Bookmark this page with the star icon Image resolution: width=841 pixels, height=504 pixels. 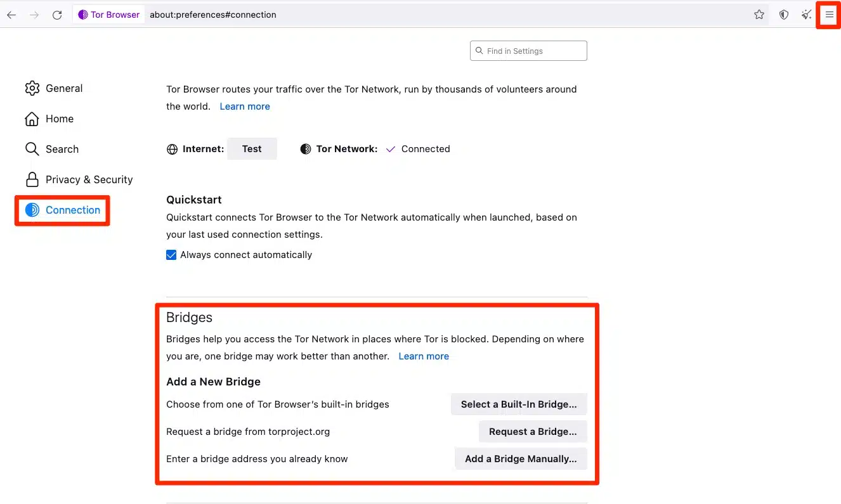point(759,15)
